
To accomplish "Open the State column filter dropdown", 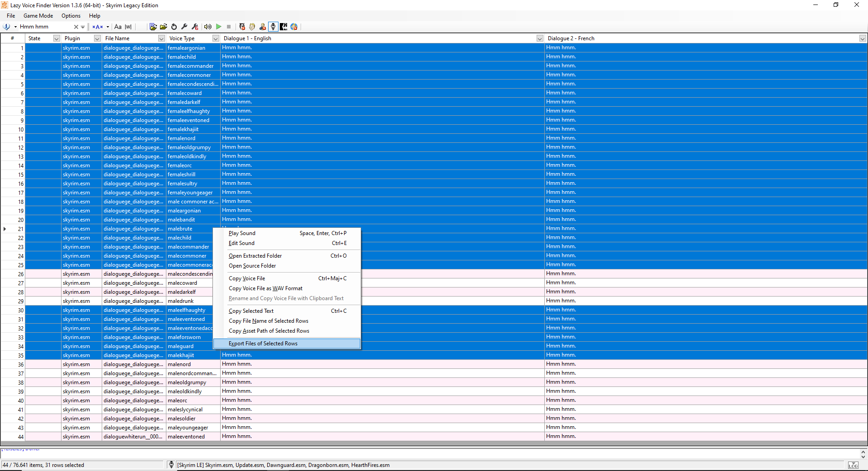I will (57, 38).
